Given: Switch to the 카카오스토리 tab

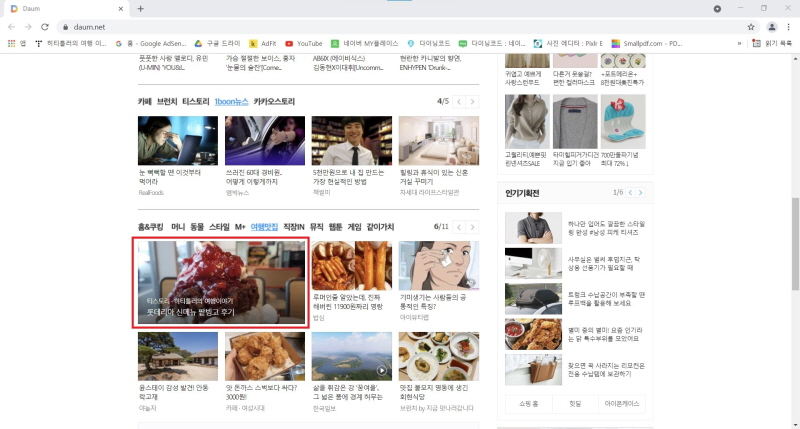Looking at the screenshot, I should click(x=274, y=102).
